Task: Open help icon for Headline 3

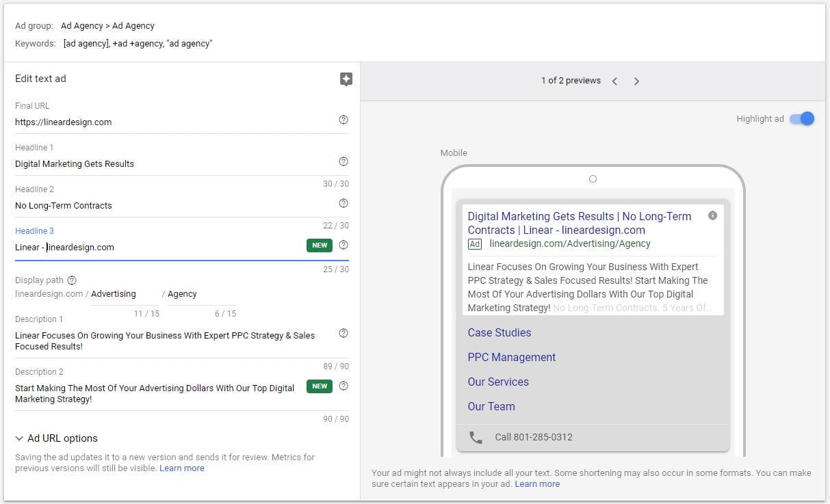Action: pyautogui.click(x=343, y=245)
